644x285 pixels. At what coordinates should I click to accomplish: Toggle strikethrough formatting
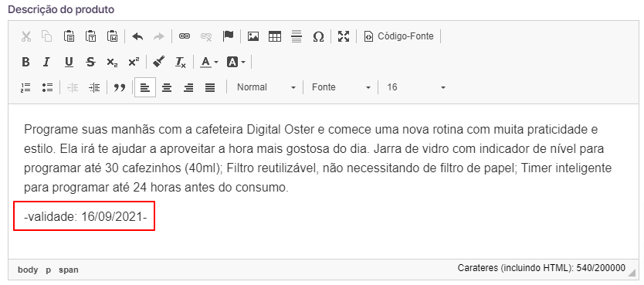pyautogui.click(x=90, y=62)
